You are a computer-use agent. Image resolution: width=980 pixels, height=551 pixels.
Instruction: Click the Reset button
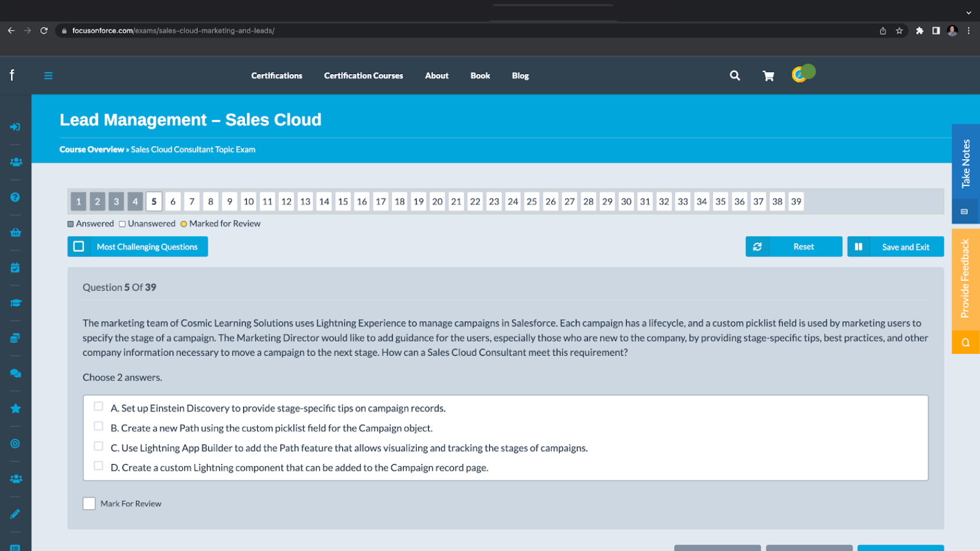[x=794, y=247]
